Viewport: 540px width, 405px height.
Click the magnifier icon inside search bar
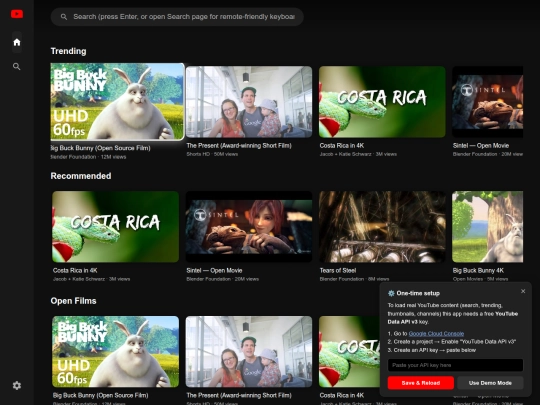tap(64, 17)
